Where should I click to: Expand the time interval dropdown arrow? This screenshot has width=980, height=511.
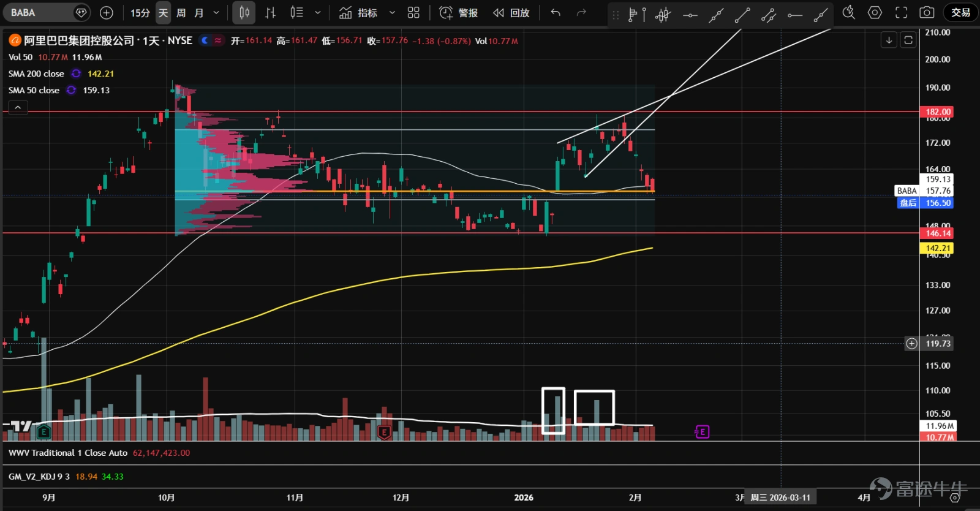[216, 12]
